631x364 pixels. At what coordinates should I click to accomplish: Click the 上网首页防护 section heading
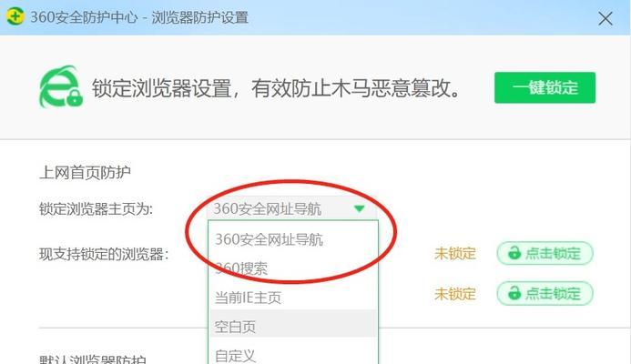85,172
